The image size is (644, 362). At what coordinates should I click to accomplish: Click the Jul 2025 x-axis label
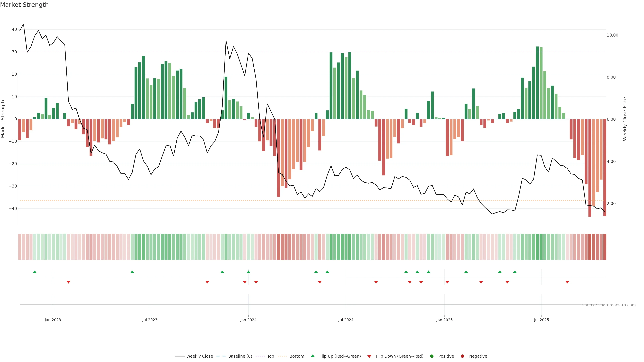541,320
